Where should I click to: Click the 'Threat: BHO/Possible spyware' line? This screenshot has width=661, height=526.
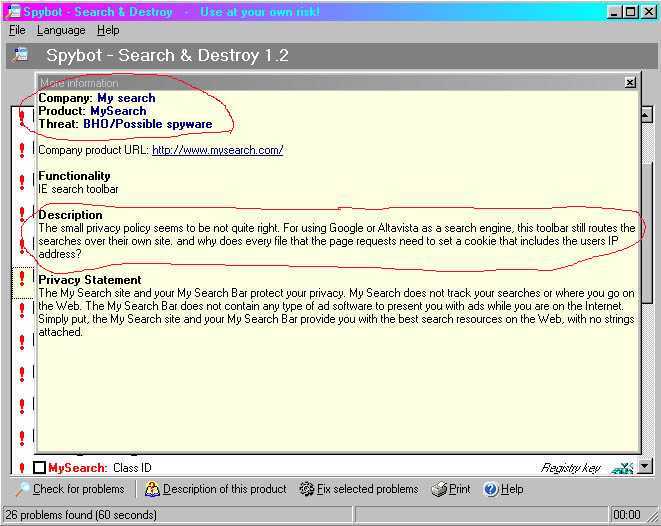click(125, 124)
